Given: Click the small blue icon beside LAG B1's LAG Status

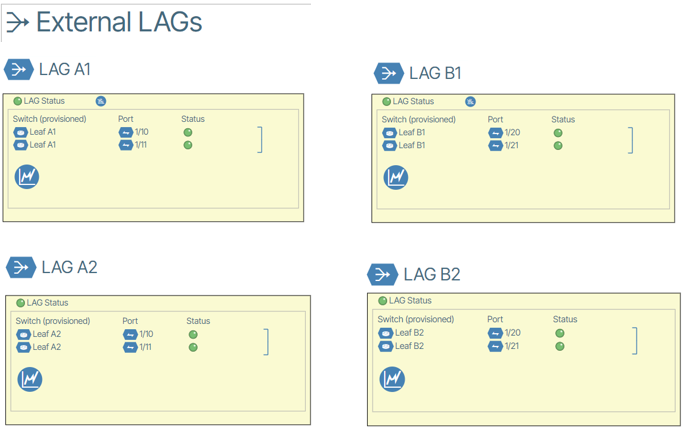Looking at the screenshot, I should (x=470, y=102).
